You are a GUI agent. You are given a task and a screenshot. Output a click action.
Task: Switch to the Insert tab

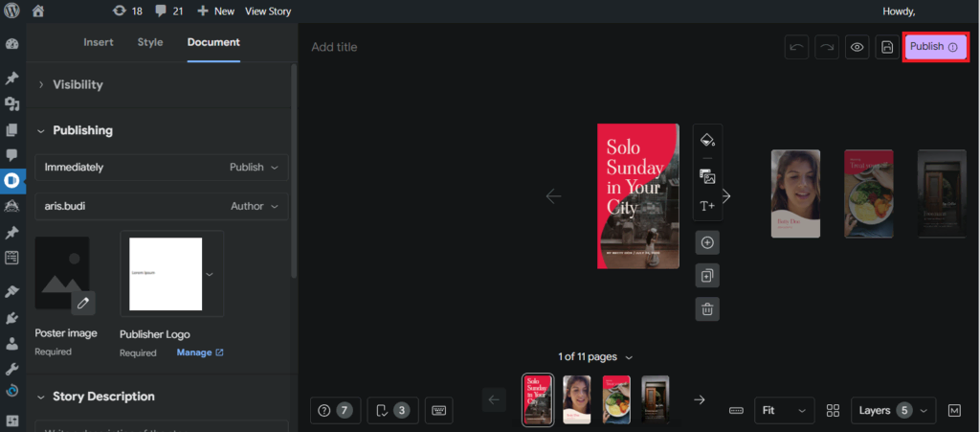click(x=99, y=42)
